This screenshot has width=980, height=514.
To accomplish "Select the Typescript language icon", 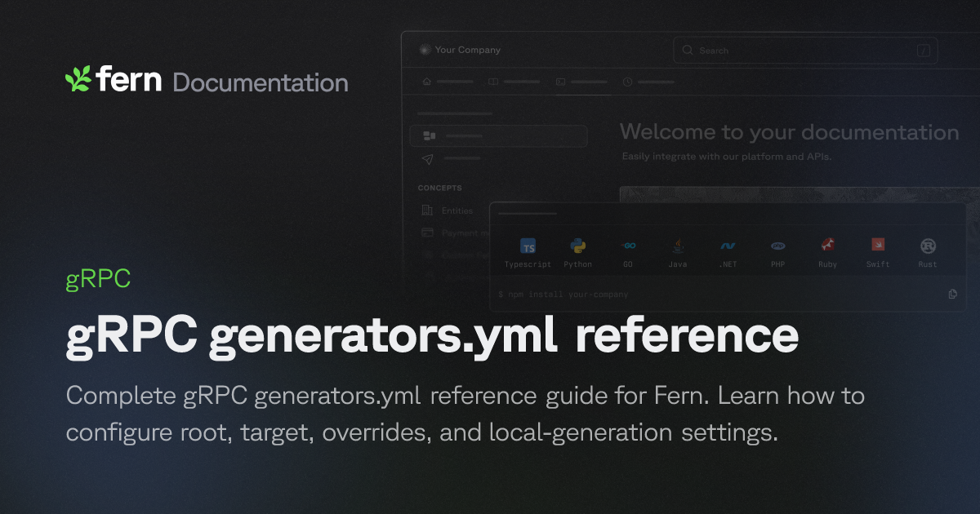I will point(528,246).
